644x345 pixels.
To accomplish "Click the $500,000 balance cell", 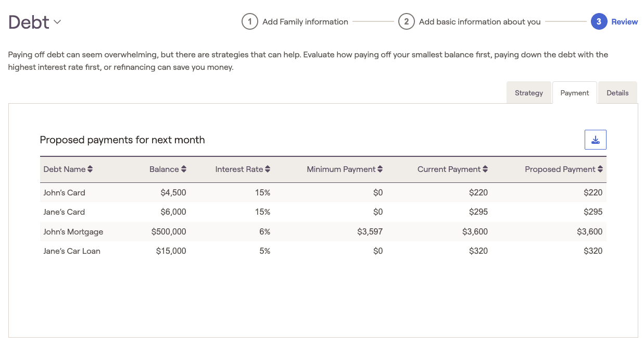I will (x=169, y=232).
